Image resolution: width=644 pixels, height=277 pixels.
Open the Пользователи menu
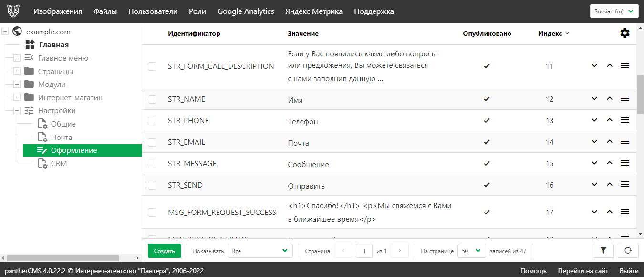pos(153,11)
